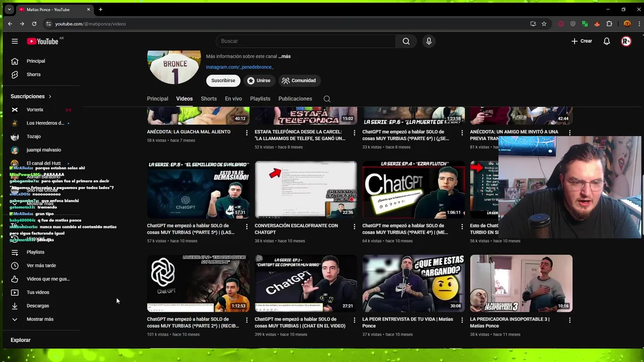The image size is (644, 362).
Task: Open options for ESTAFA TELEFÓNICA video
Action: pos(354,133)
